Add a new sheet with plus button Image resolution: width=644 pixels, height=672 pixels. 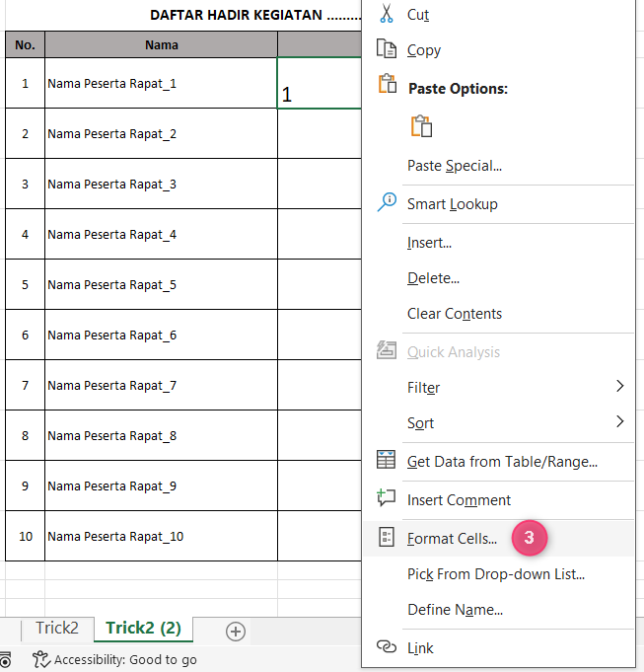[235, 630]
